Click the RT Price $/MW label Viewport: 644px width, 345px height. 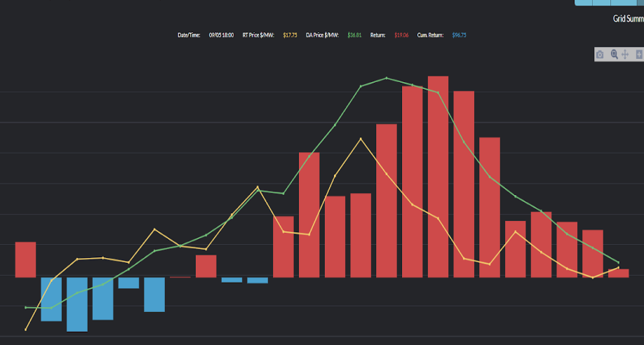coord(258,34)
